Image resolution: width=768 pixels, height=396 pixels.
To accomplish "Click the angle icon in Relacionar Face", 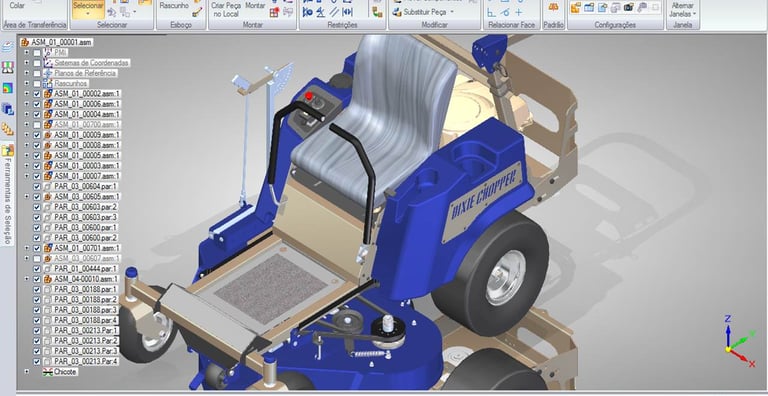I will pos(491,12).
